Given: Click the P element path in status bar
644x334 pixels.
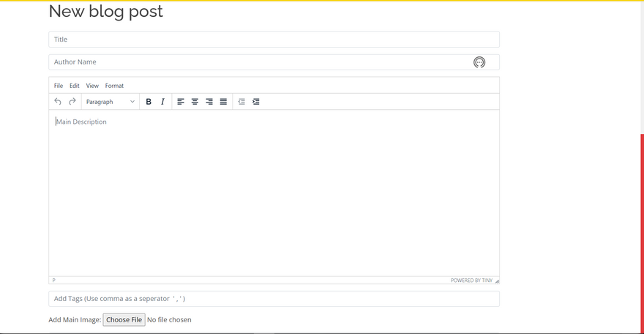Looking at the screenshot, I should tap(54, 281).
